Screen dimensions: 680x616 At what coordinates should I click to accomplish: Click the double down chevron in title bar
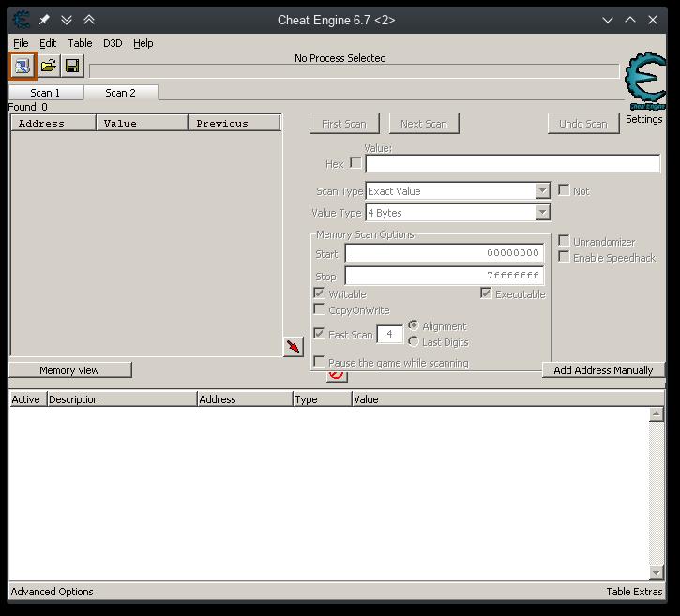pyautogui.click(x=67, y=20)
